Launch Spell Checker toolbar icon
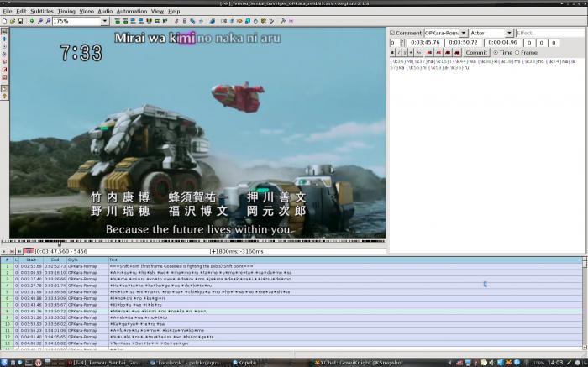 [x=271, y=21]
